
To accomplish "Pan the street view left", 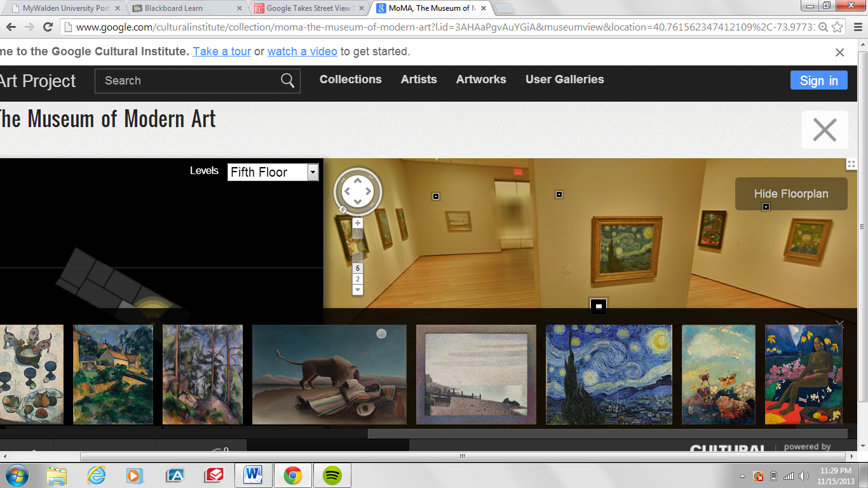I will point(347,191).
